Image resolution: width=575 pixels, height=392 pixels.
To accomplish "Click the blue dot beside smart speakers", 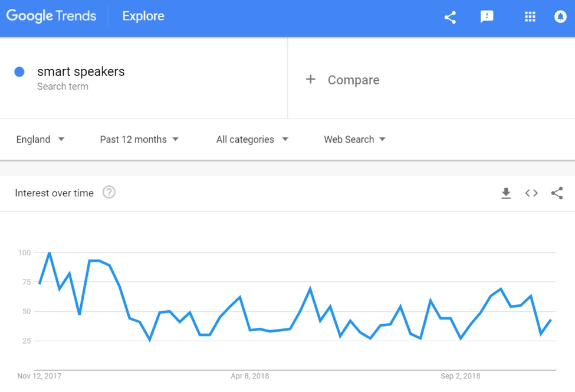I will coord(19,72).
